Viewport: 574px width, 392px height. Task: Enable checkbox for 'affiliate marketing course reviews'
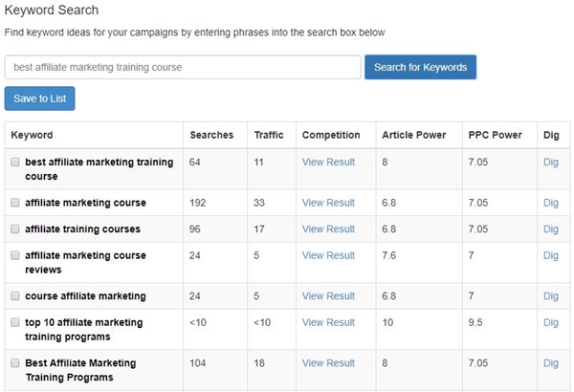(x=15, y=255)
